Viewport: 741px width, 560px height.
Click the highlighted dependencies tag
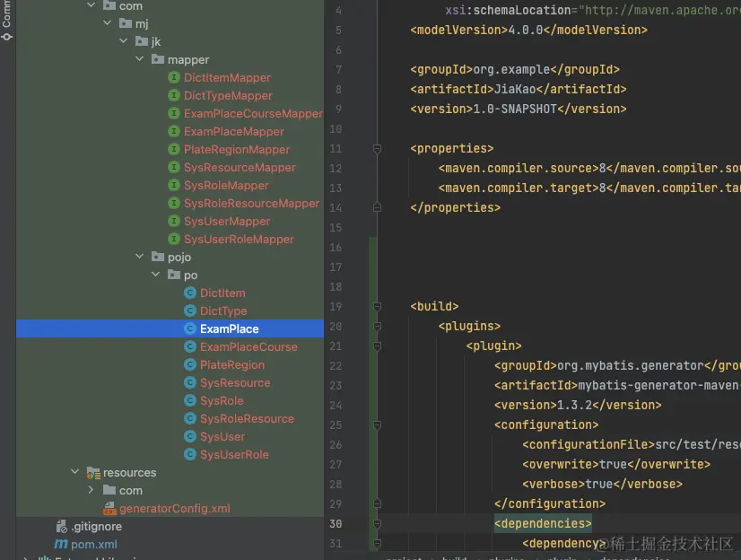[543, 523]
